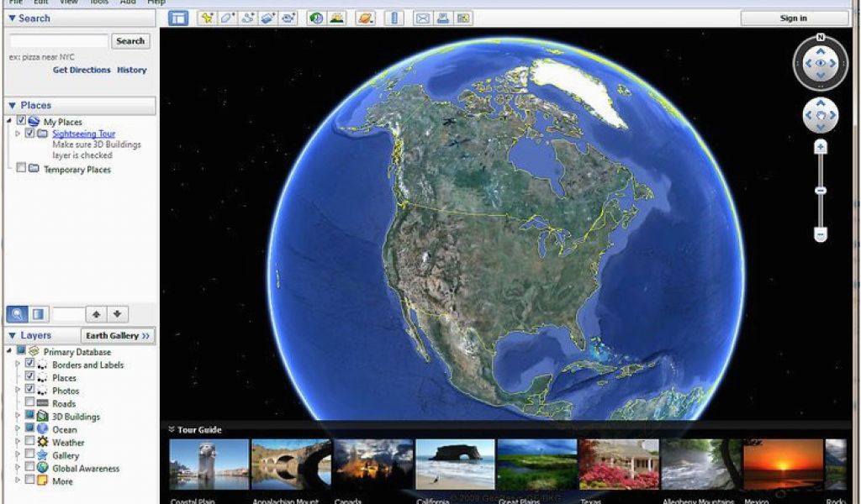Viewport: 861px width, 504px height.
Task: Move selected place down with arrow button
Action: click(117, 314)
